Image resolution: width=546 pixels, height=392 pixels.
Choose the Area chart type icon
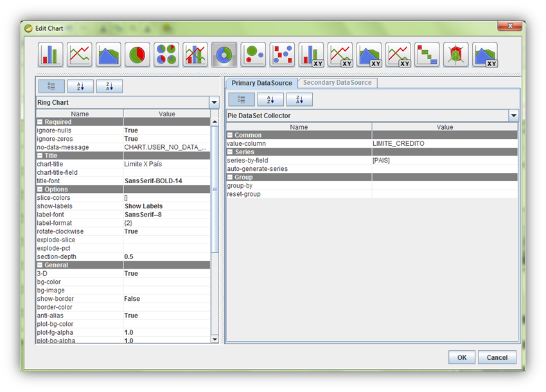(x=109, y=55)
